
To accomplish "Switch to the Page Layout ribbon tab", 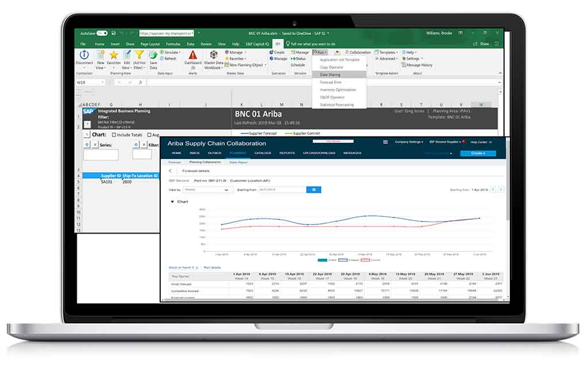I will [150, 44].
